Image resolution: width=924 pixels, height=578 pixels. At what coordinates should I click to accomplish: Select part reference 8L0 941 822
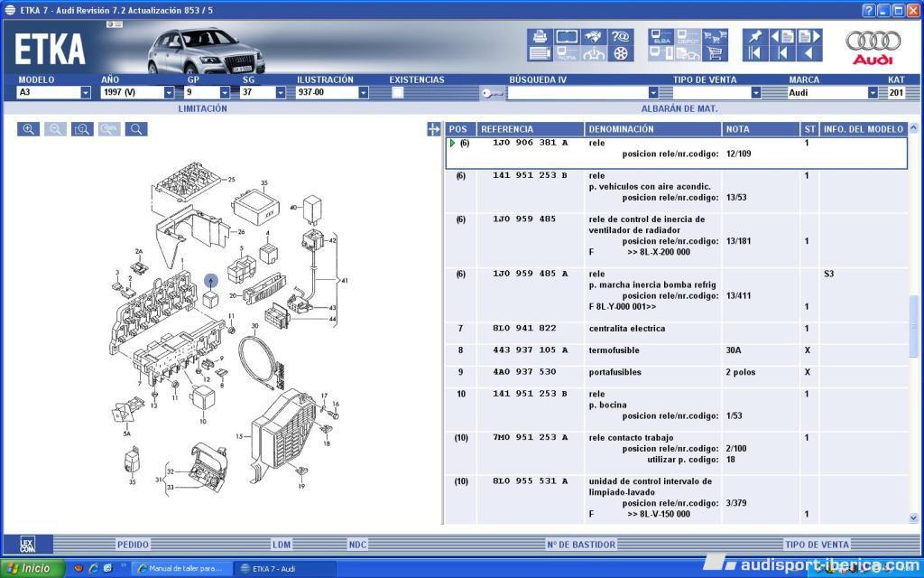[524, 329]
